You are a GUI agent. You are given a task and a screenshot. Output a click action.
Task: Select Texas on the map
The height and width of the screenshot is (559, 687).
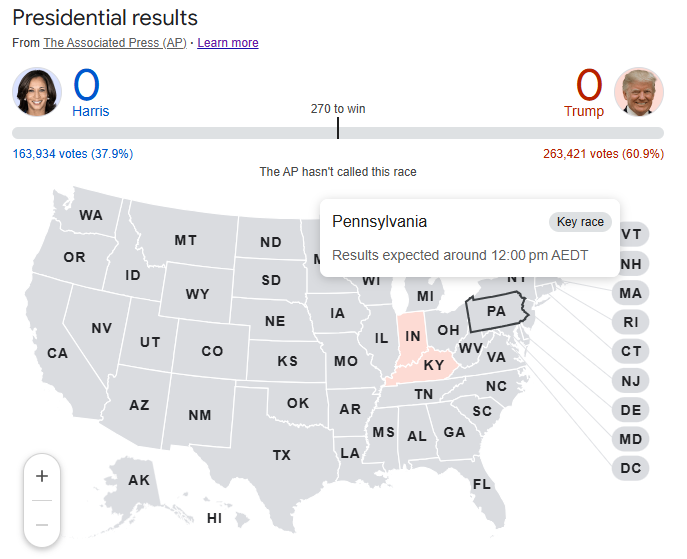coord(282,455)
